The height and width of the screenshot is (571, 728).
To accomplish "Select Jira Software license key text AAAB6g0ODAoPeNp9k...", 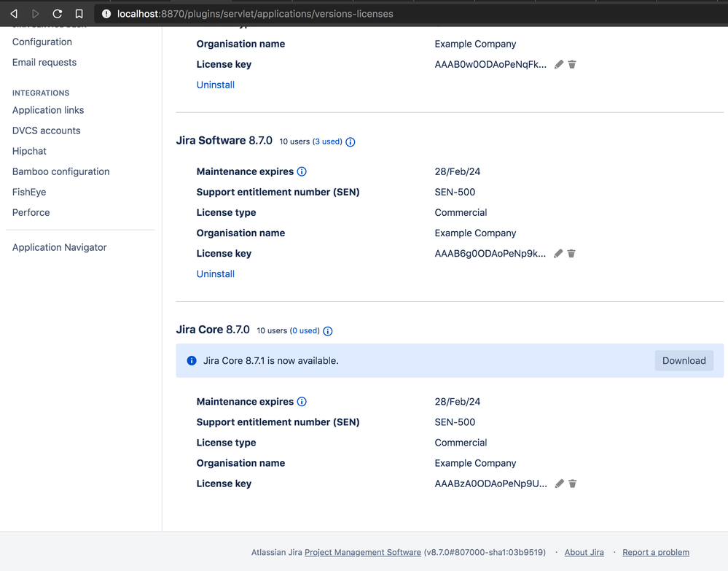I will pyautogui.click(x=490, y=253).
